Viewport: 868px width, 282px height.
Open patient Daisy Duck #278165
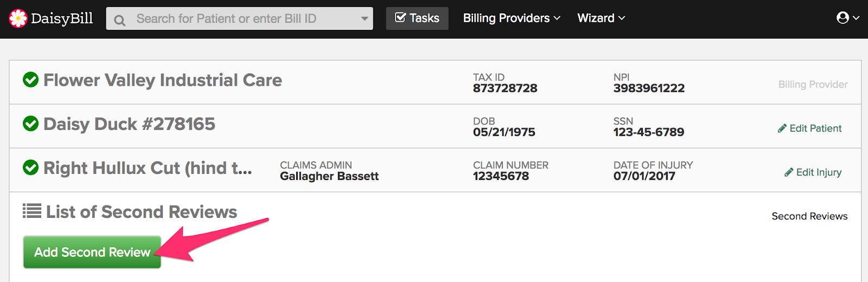(129, 124)
